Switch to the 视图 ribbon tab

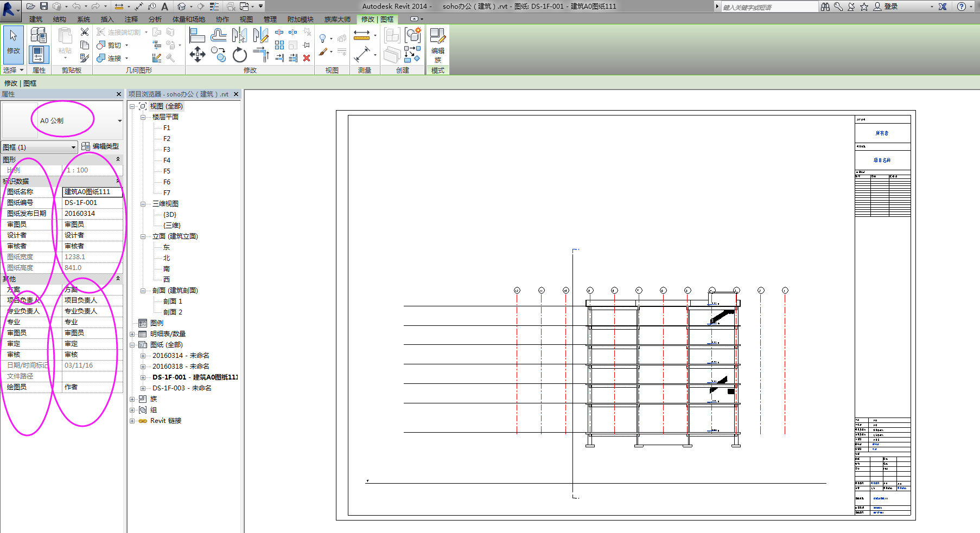coord(246,19)
